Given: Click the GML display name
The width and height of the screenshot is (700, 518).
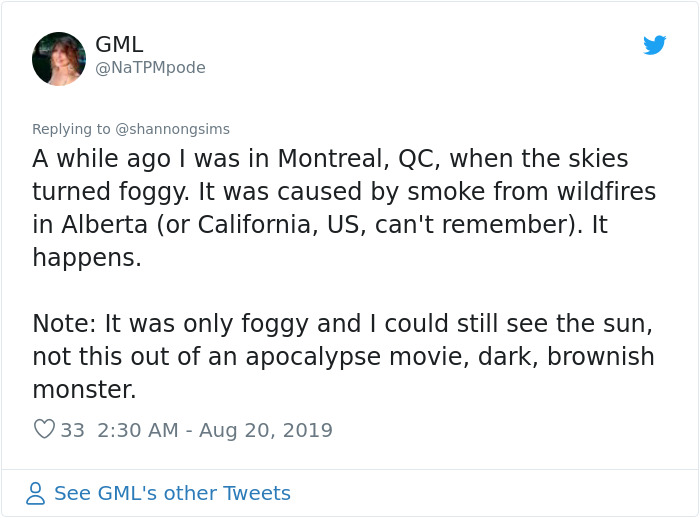Looking at the screenshot, I should tap(119, 44).
